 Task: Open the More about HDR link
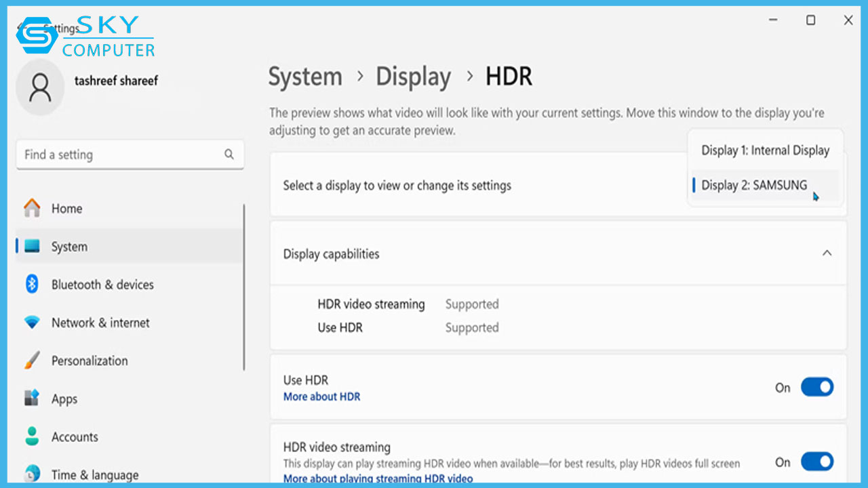coord(321,396)
